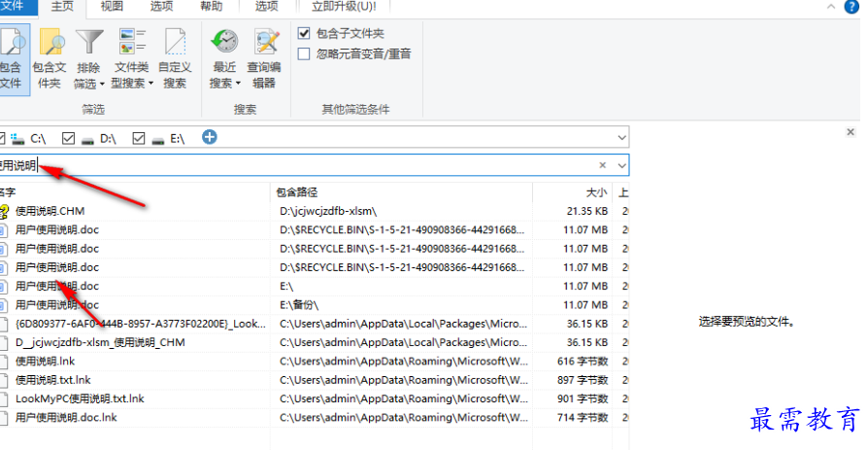The width and height of the screenshot is (868, 450).
Task: Click into the 使用说明 search input field
Action: 299,165
